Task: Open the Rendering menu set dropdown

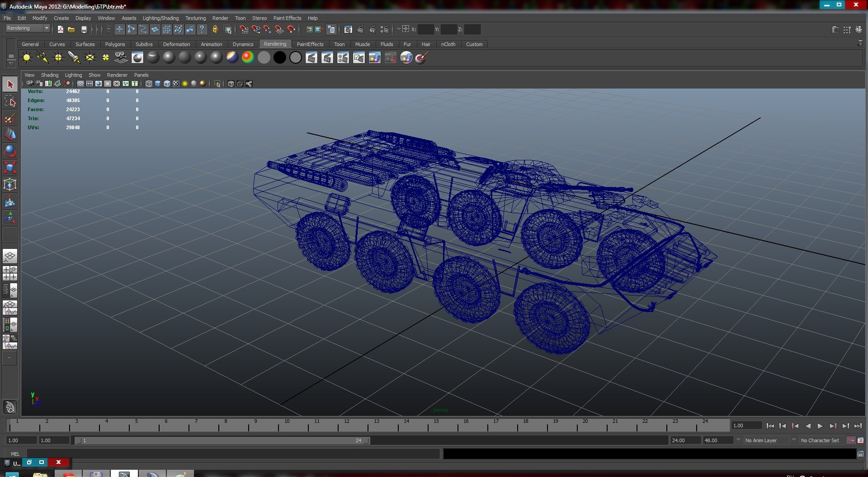Action: 28,28
